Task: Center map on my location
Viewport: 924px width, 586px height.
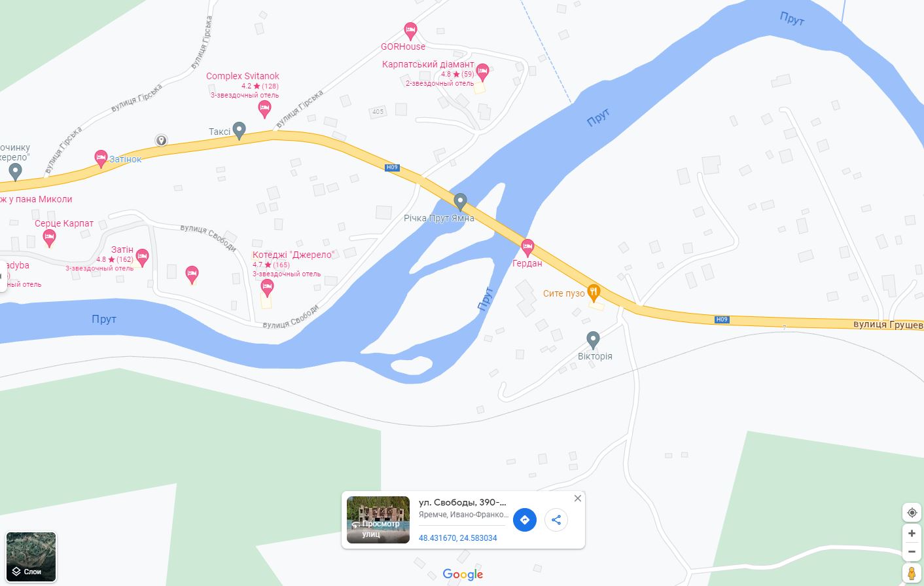Action: point(912,513)
